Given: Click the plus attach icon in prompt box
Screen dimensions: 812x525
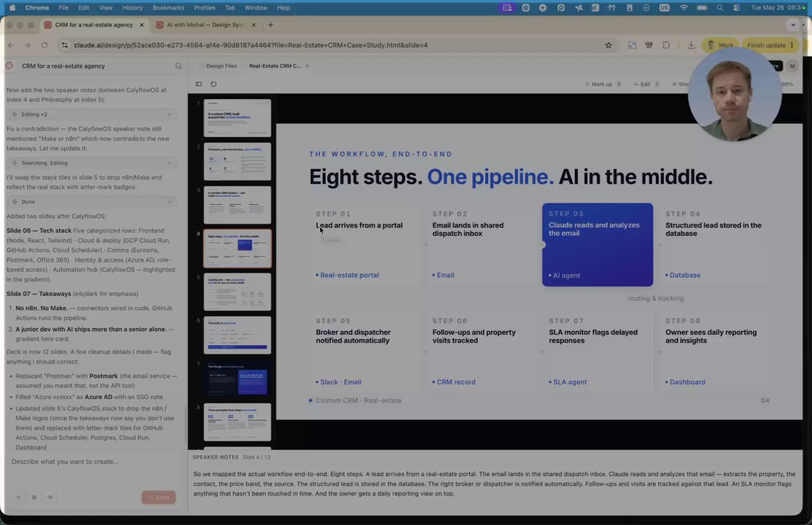Looking at the screenshot, I should (18, 497).
